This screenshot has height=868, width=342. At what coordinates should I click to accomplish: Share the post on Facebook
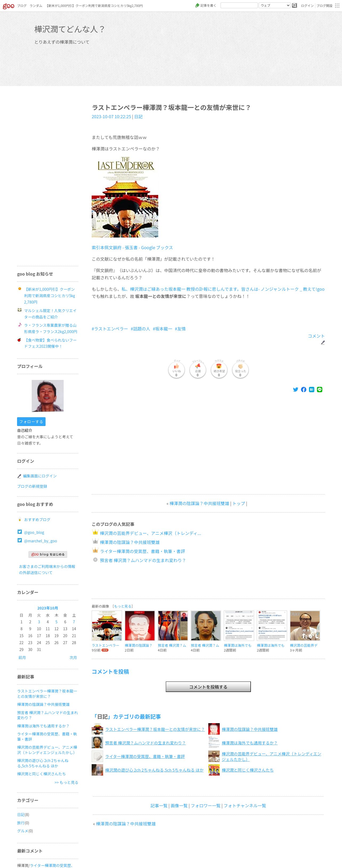point(304,390)
